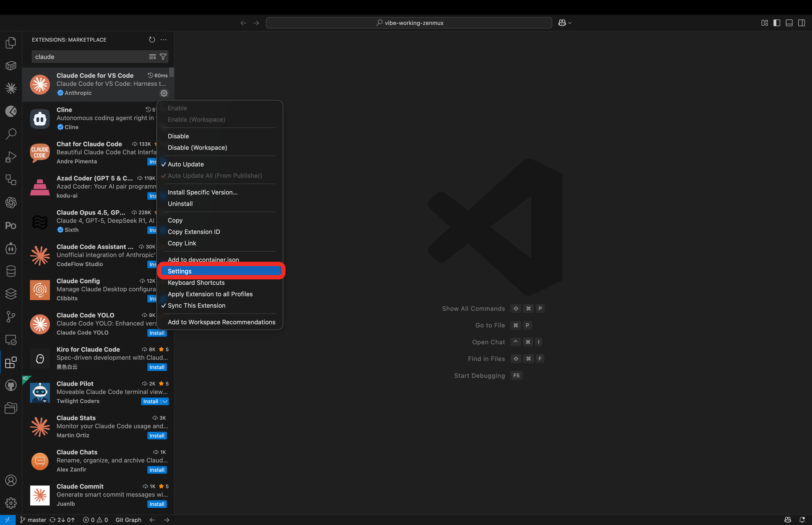Install the Claude Stats extension
Viewport: 812px width, 525px height.
click(x=157, y=435)
